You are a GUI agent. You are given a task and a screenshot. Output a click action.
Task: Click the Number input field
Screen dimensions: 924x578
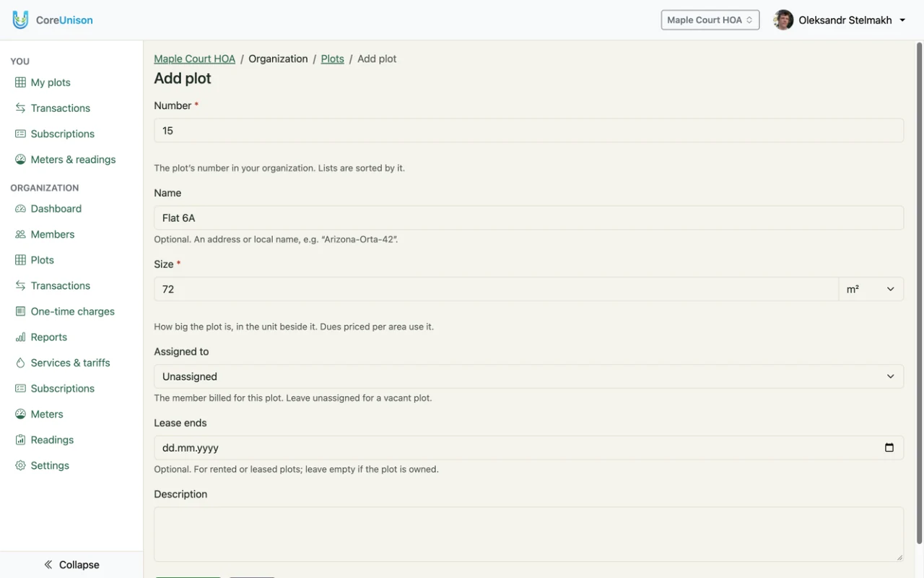pyautogui.click(x=528, y=131)
